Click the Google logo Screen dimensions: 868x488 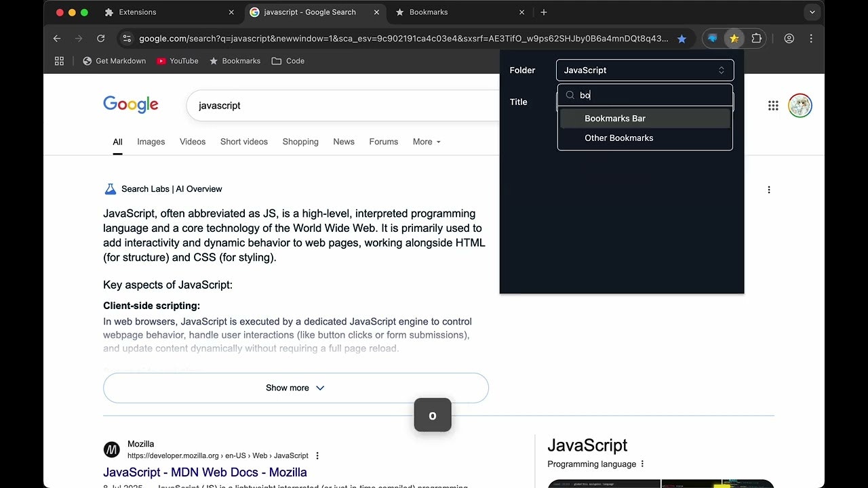131,105
